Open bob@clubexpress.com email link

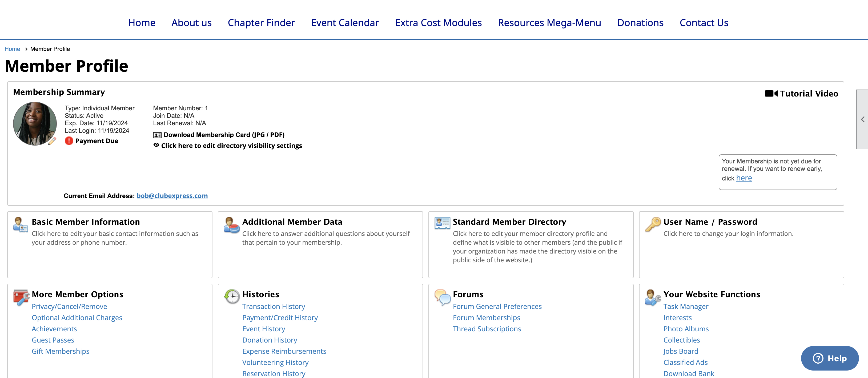(172, 195)
